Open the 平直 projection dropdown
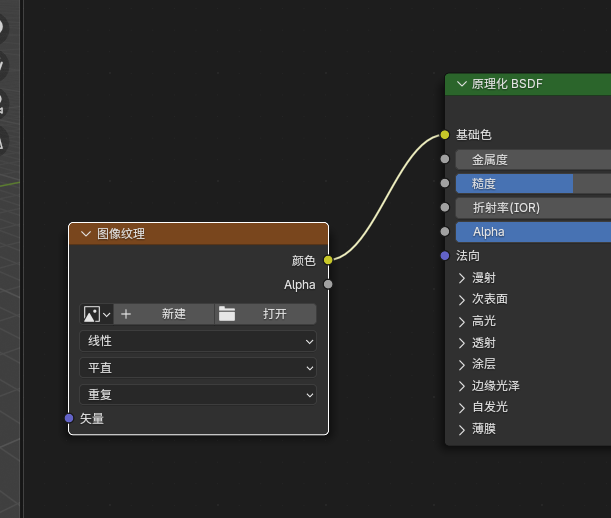 pos(197,368)
